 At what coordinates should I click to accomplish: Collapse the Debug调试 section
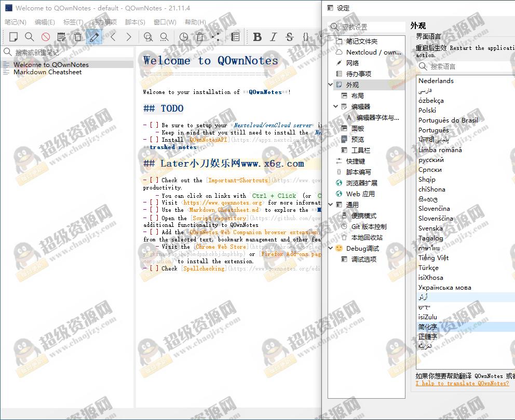tap(331, 248)
